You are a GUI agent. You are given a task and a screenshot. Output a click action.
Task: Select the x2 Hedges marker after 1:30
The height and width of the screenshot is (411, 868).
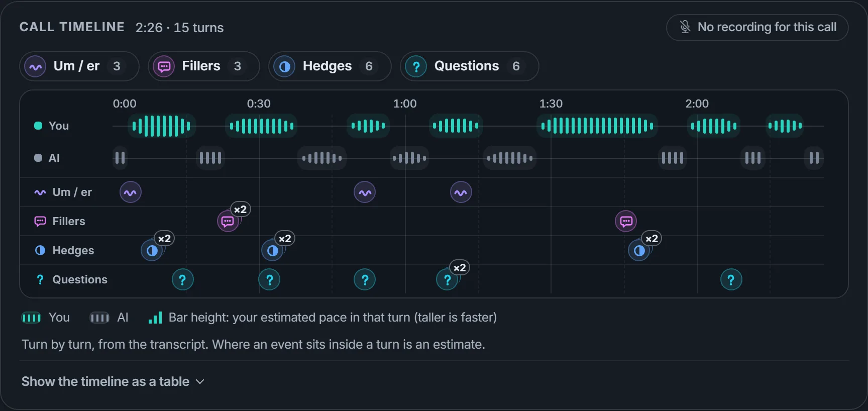[x=639, y=250]
